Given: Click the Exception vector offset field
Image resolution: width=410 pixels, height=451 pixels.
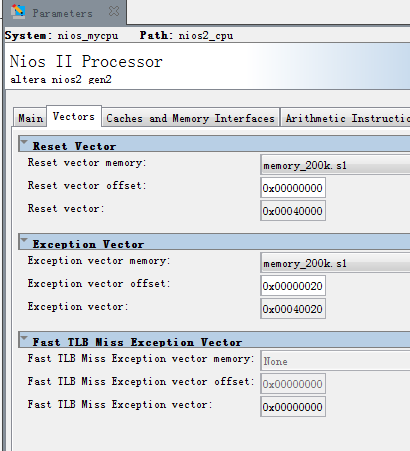Looking at the screenshot, I should click(x=293, y=286).
